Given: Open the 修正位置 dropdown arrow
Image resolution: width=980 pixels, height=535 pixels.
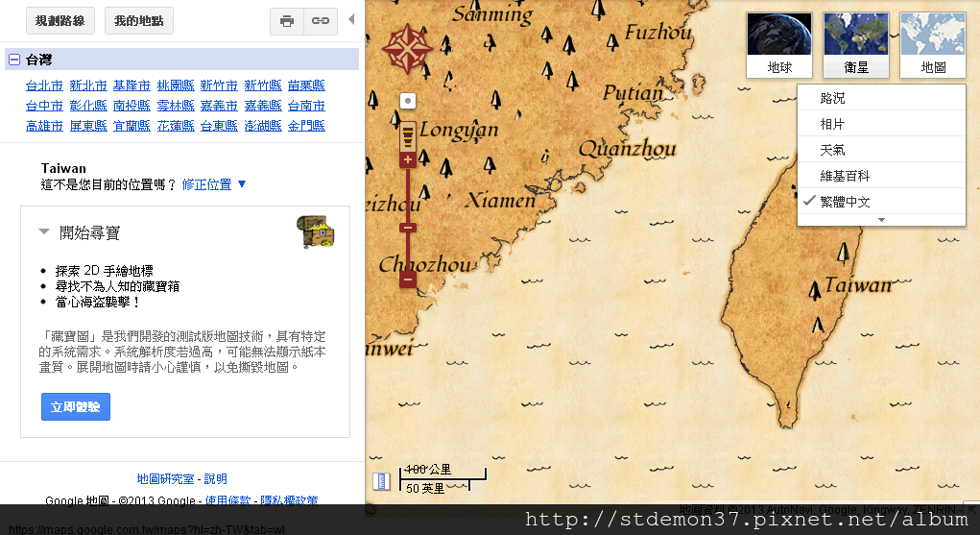Looking at the screenshot, I should click(x=242, y=184).
